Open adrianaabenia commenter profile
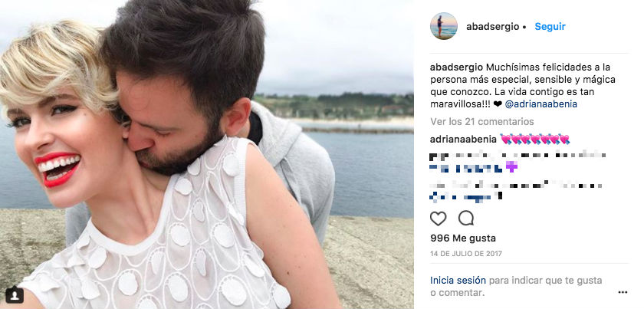644x309 pixels. click(463, 140)
